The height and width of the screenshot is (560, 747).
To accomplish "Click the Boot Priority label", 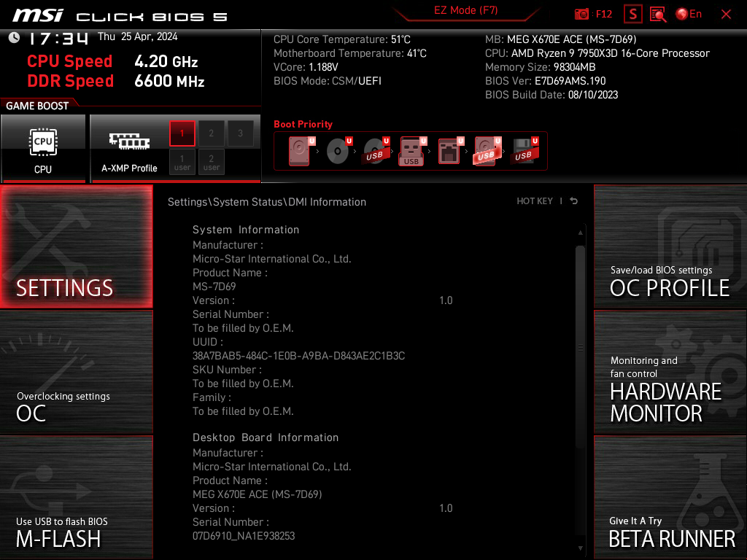I will (x=303, y=124).
